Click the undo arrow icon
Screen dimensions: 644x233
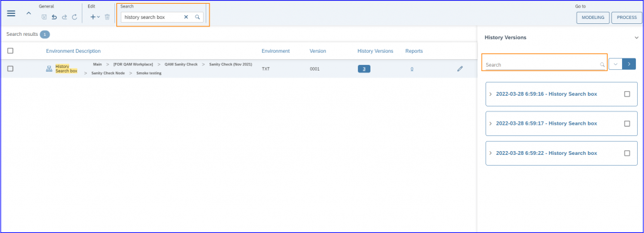54,17
